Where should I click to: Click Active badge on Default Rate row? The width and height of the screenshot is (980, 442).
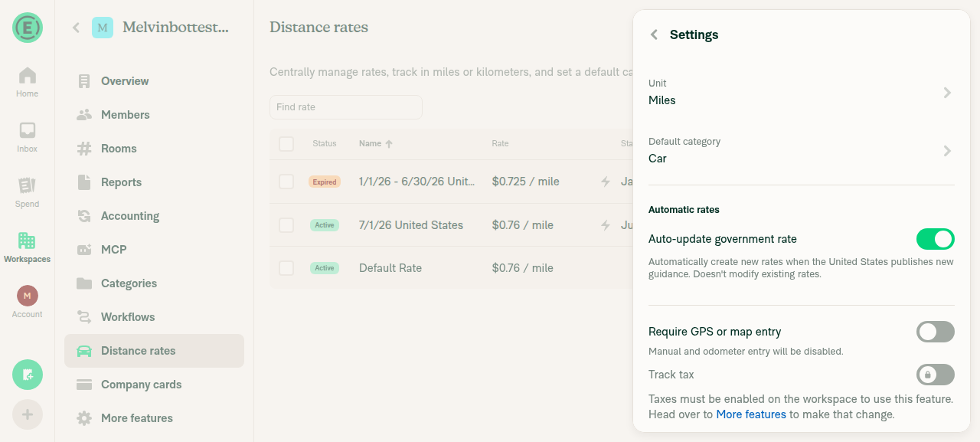click(x=325, y=268)
